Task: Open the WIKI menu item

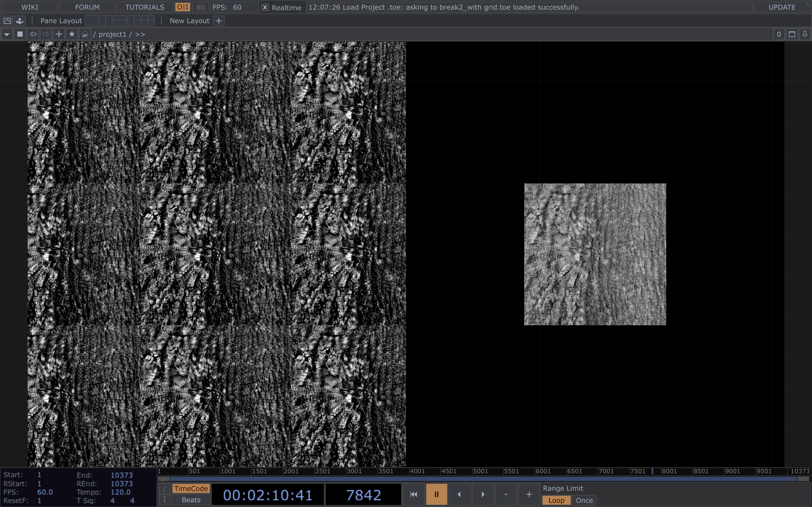Action: (30, 7)
